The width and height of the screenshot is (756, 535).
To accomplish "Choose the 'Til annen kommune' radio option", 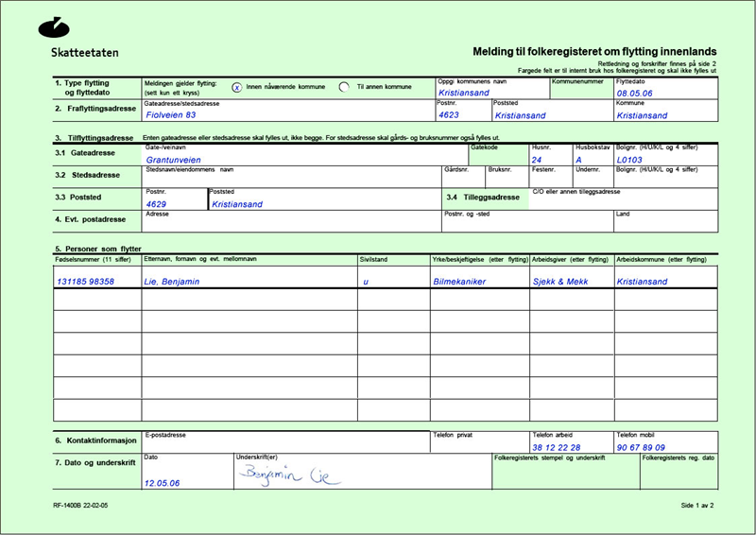I will 345,87.
